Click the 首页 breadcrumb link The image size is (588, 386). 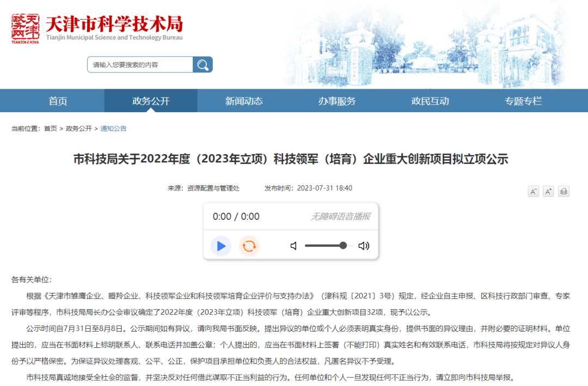coord(51,128)
